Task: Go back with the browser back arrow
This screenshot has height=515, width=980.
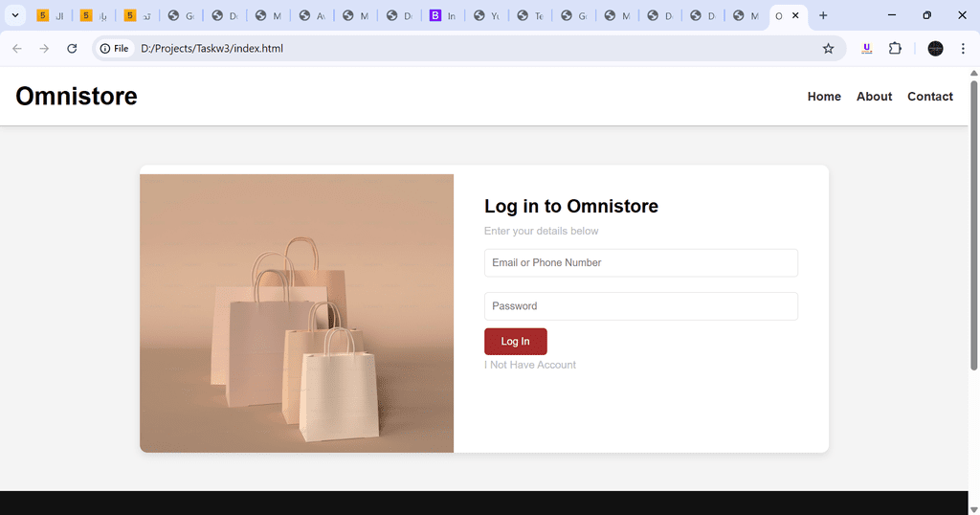Action: point(17,48)
